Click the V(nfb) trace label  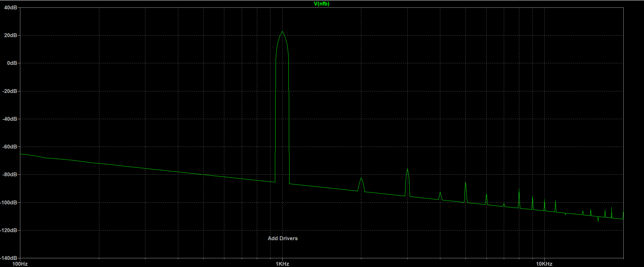pyautogui.click(x=321, y=4)
